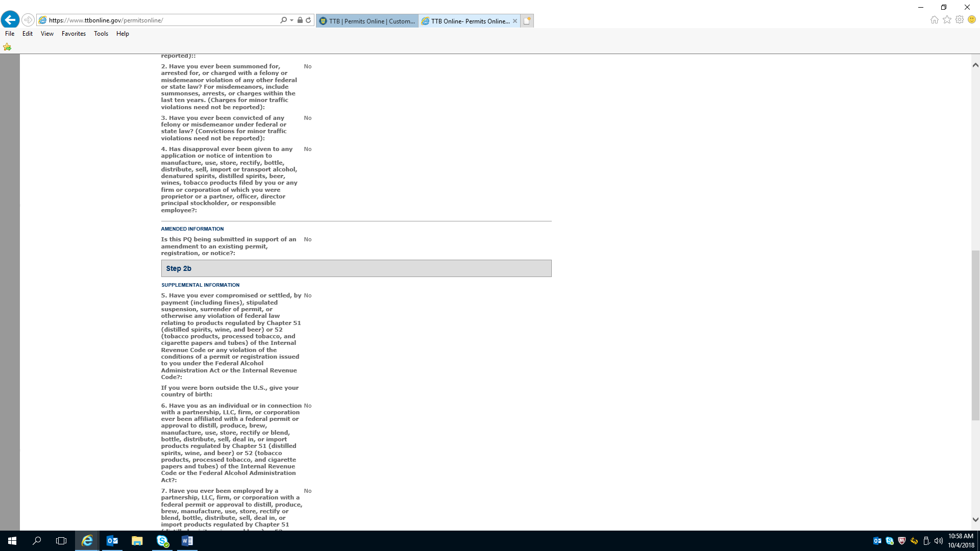
Task: Click the Refresh page icon
Action: [308, 20]
